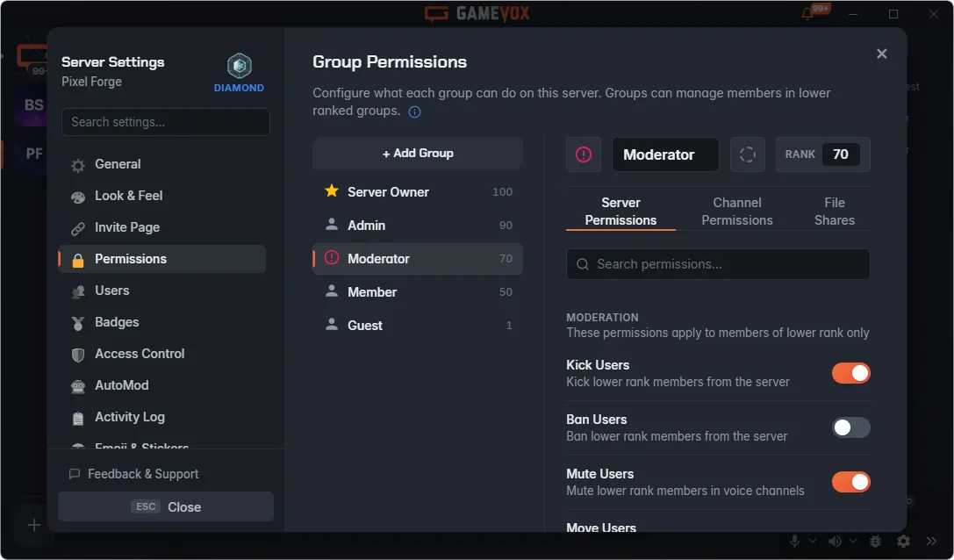Viewport: 954px width, 560px height.
Task: Click the Look & Feel palette icon
Action: tap(78, 197)
